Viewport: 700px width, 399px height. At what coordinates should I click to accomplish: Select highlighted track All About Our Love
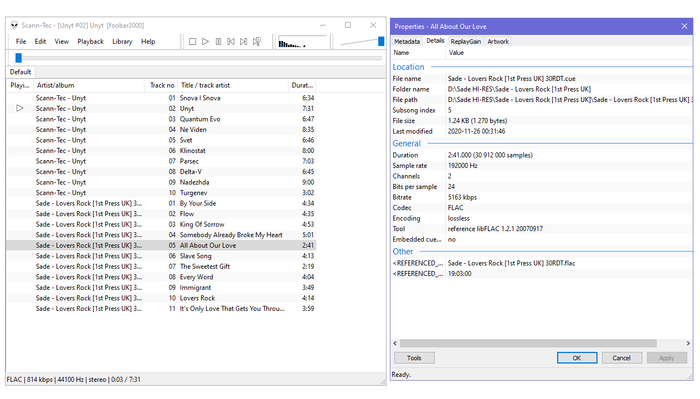(161, 245)
